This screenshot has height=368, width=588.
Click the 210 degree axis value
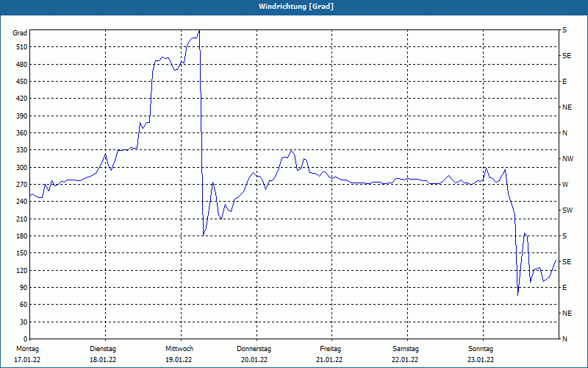22,219
